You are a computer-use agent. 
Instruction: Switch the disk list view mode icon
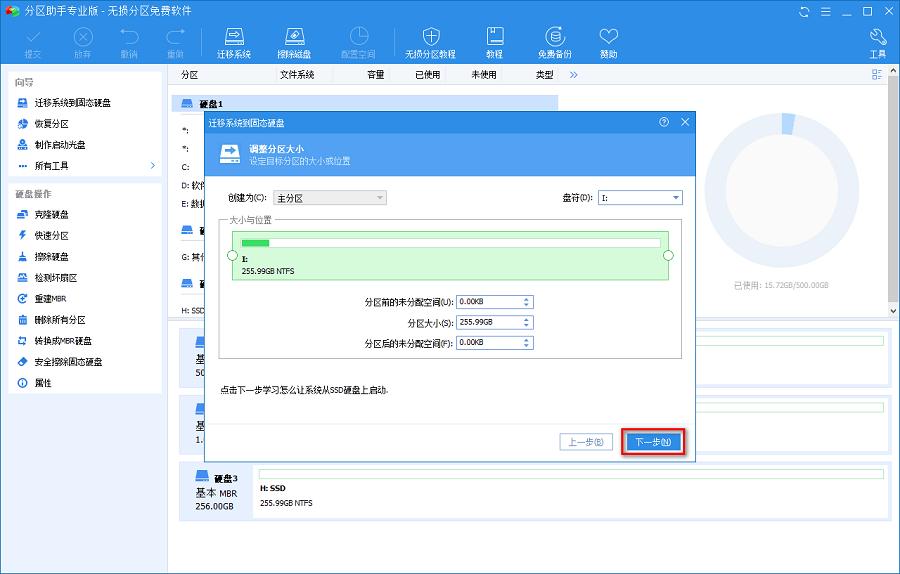pyautogui.click(x=876, y=75)
